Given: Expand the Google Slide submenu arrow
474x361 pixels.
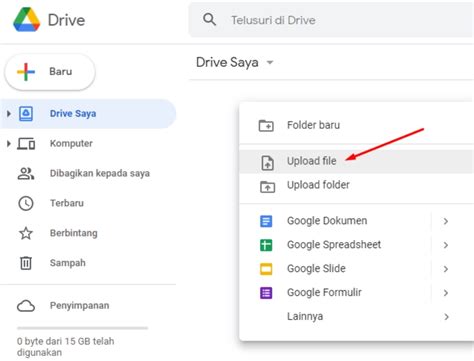Looking at the screenshot, I should [446, 269].
